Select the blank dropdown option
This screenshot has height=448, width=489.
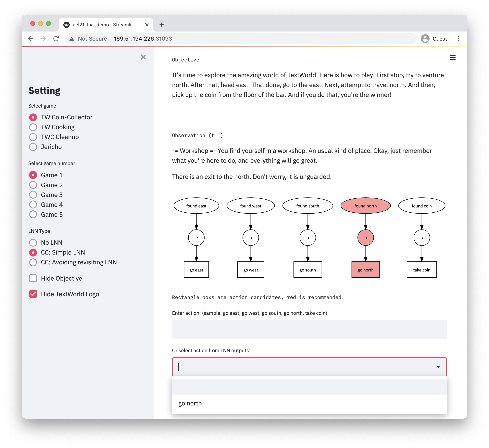(x=309, y=388)
